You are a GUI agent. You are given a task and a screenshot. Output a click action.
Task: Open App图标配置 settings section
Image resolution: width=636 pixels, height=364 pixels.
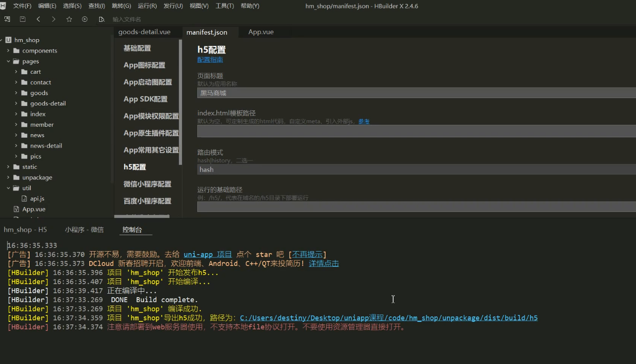click(x=144, y=65)
